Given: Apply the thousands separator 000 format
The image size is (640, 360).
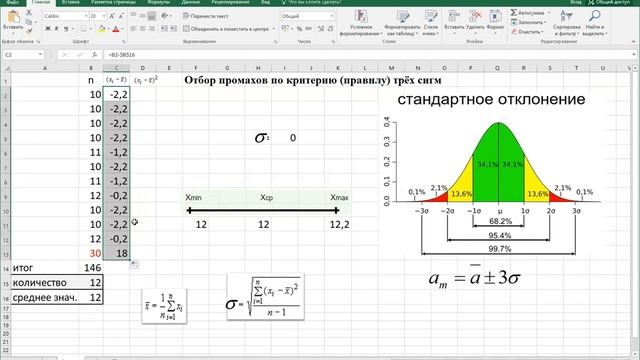Looking at the screenshot, I should click(x=308, y=29).
